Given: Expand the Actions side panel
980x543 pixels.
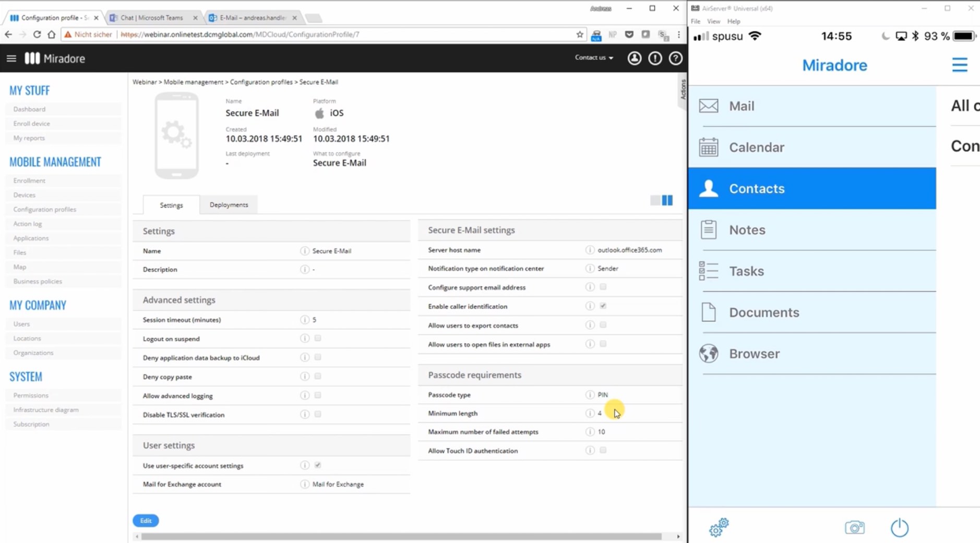Looking at the screenshot, I should click(x=682, y=90).
